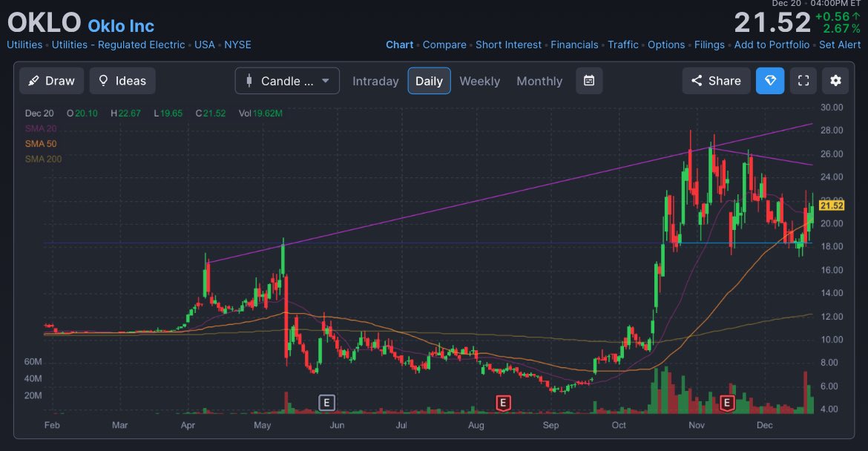Switch to Intraday timeframe
Viewport: 868px width, 451px height.
point(375,81)
